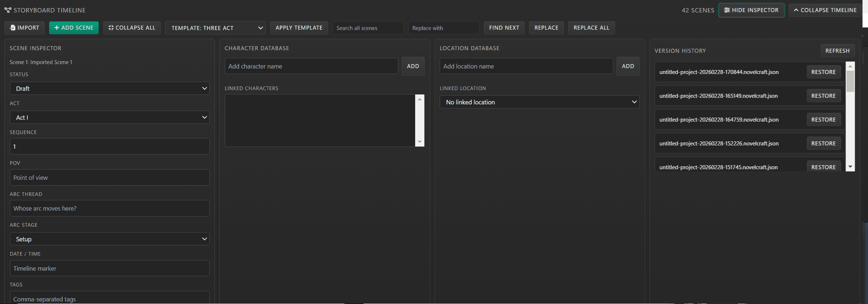Click the Replace button
This screenshot has height=304, width=868.
tap(547, 28)
